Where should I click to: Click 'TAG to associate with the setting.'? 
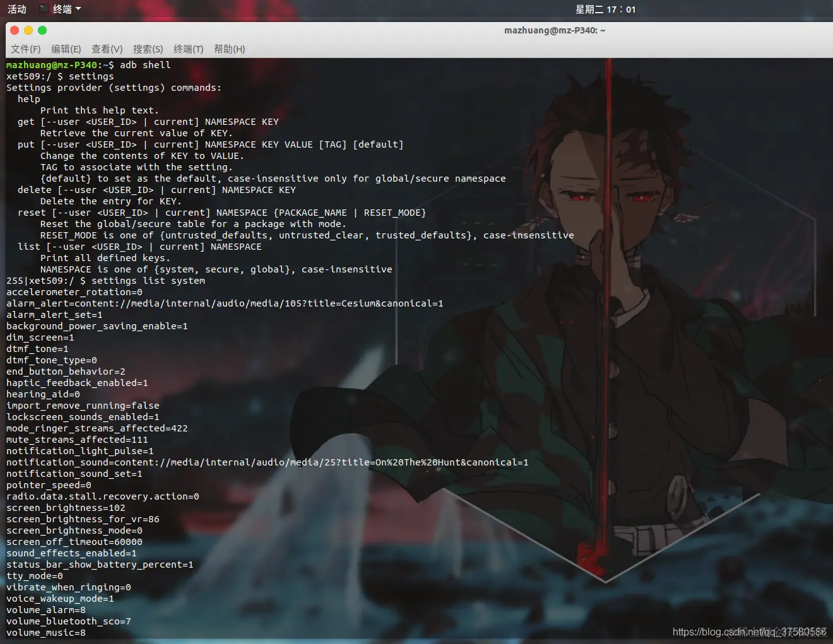click(136, 167)
